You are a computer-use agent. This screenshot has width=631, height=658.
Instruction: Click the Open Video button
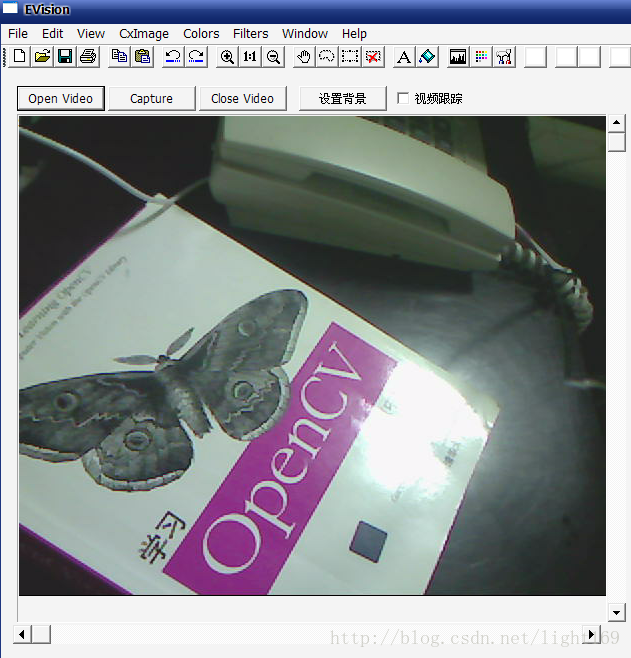click(x=61, y=99)
